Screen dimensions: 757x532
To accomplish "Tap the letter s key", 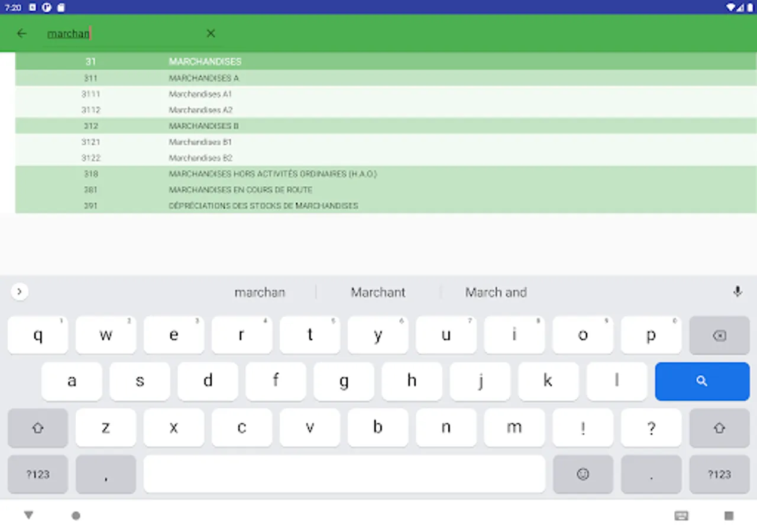I will [140, 381].
